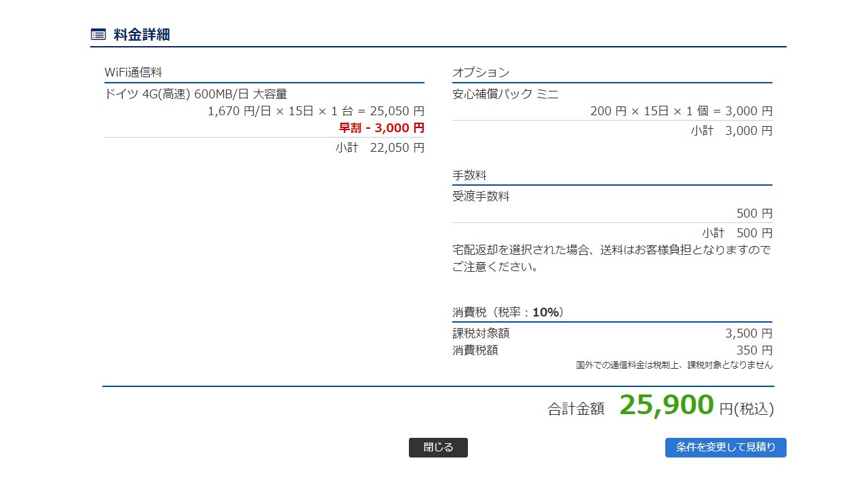Click the 200 円 × 15日 × 1 個 line

pyautogui.click(x=681, y=111)
